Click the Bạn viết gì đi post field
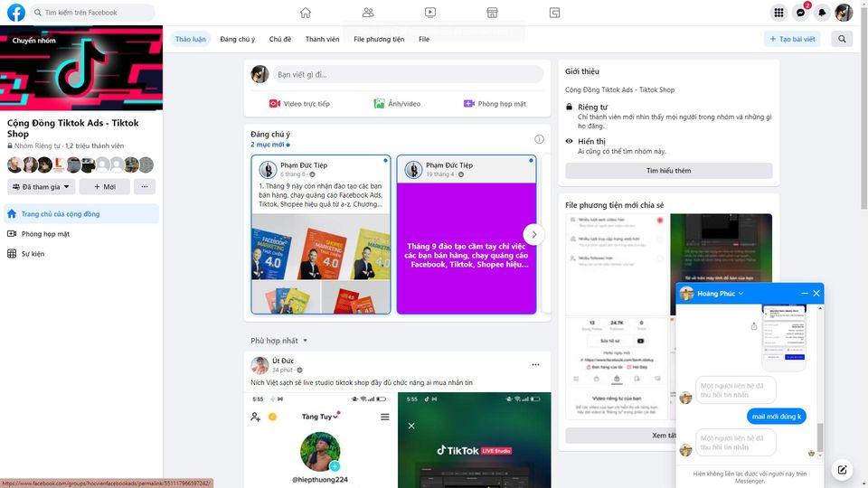Image resolution: width=868 pixels, height=488 pixels. [x=407, y=74]
